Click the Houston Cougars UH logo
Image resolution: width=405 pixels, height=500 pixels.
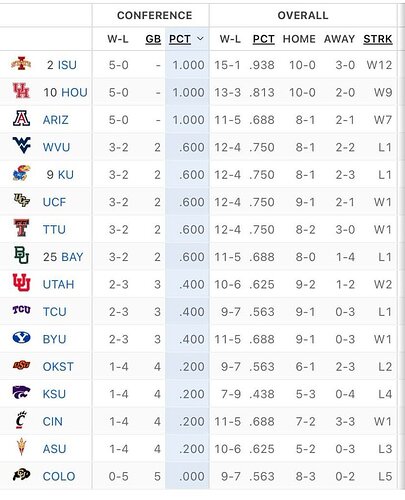point(21,91)
